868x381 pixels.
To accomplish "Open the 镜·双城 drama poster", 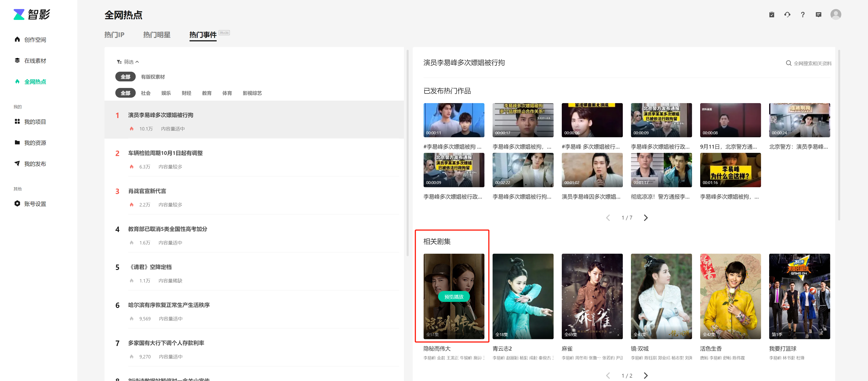I will tap(661, 296).
